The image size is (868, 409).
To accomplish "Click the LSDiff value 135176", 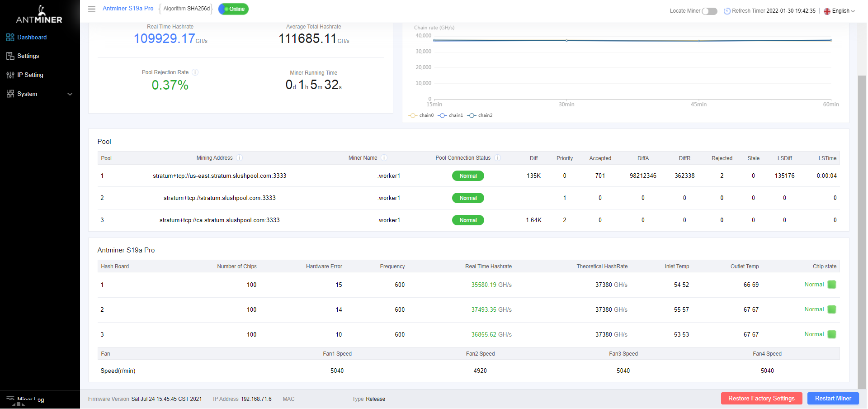I will point(784,176).
